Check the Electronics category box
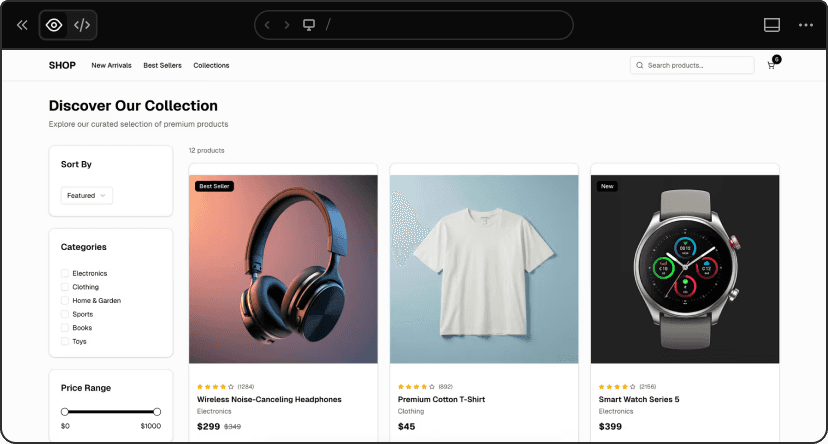 [x=65, y=273]
